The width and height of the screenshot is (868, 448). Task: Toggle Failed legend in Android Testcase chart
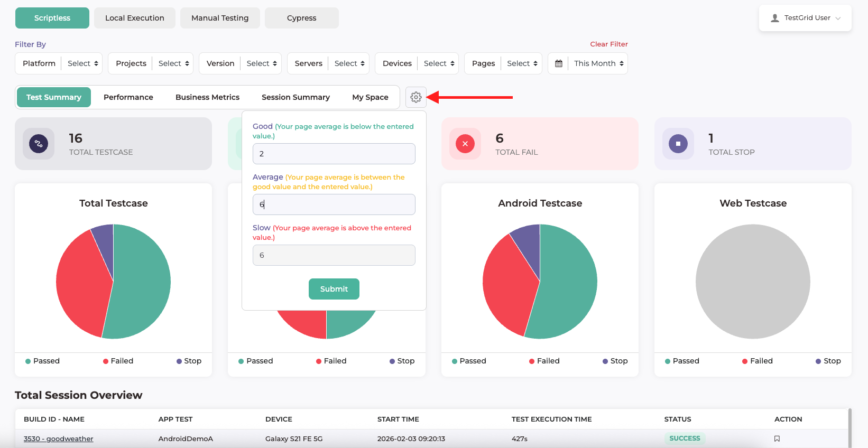544,361
